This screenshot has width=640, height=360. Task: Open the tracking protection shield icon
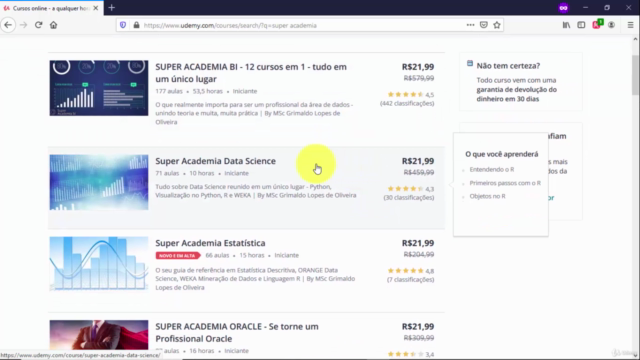[x=123, y=25]
